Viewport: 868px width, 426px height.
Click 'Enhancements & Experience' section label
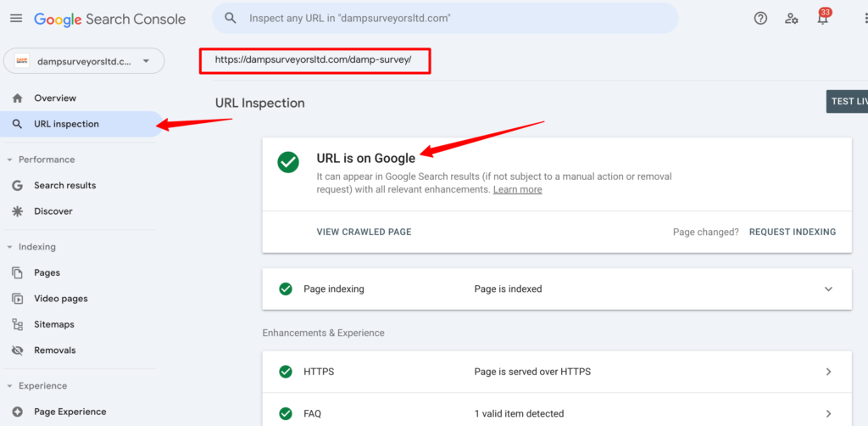[323, 333]
